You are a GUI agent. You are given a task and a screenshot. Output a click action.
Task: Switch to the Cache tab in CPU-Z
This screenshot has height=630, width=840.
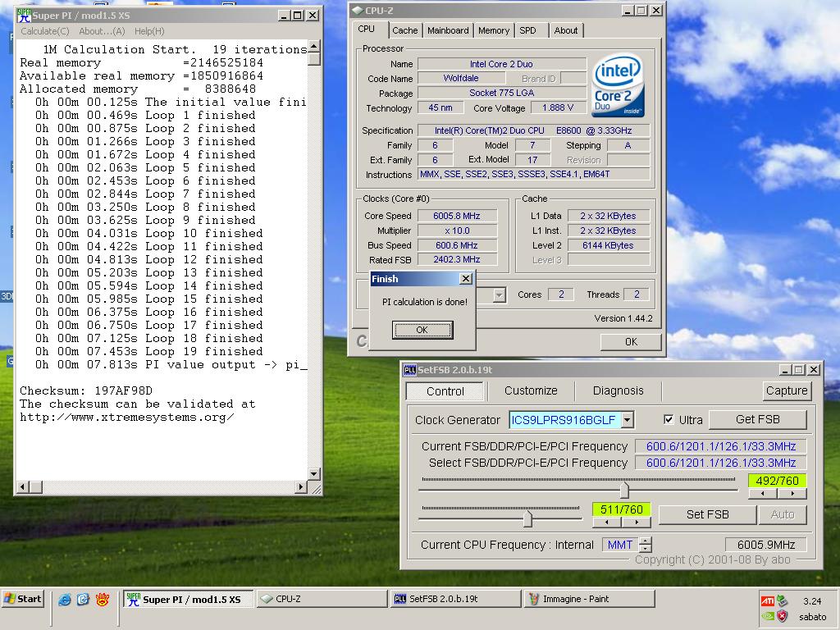(405, 30)
